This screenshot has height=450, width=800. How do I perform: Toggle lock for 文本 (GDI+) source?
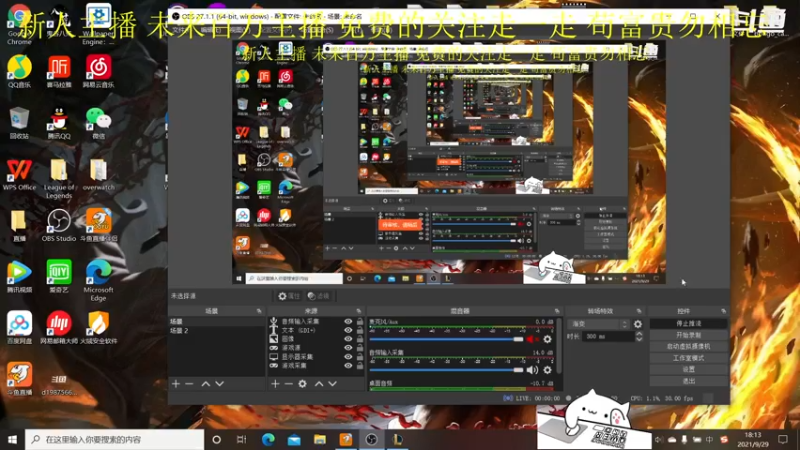[x=360, y=330]
